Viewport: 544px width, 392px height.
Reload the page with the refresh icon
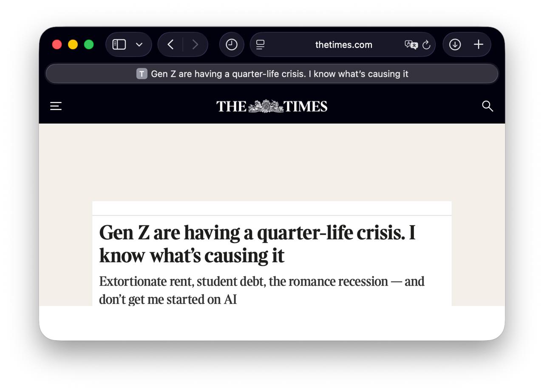(x=426, y=45)
